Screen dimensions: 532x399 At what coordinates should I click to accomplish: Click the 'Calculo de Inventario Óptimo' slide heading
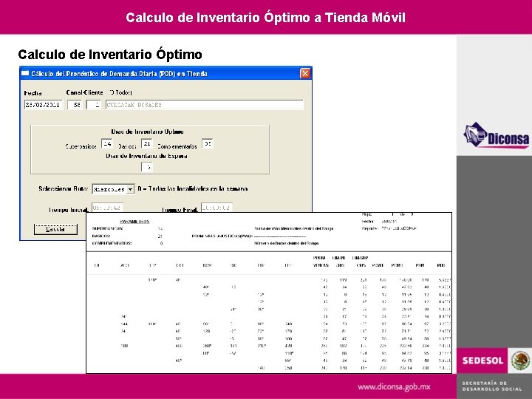[110, 54]
